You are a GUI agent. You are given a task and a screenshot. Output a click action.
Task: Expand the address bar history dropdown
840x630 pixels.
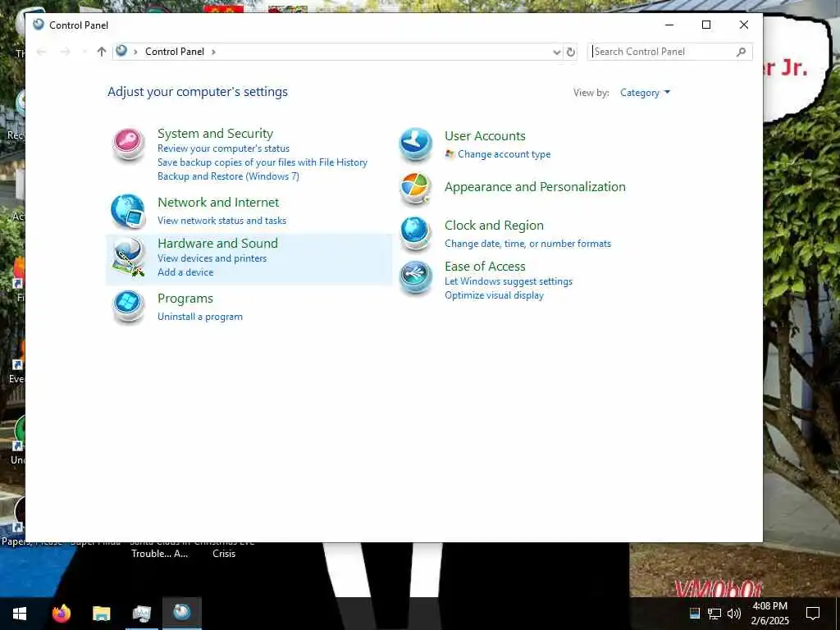[557, 52]
